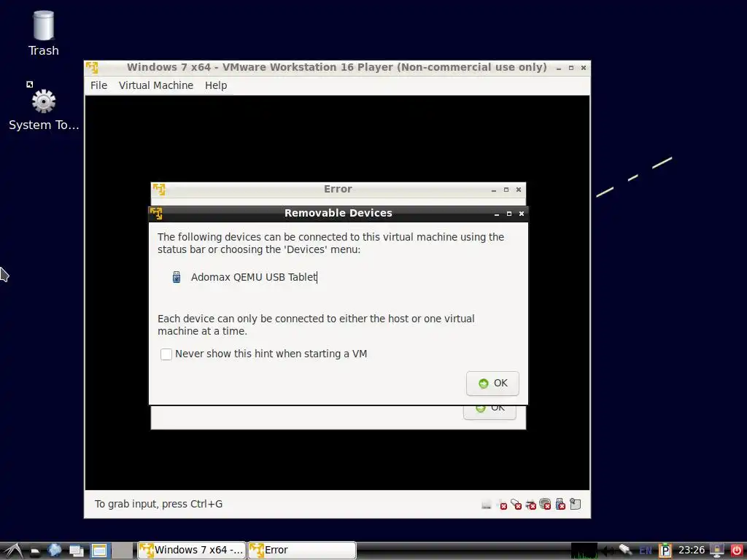Viewport: 747px width, 560px height.
Task: Enable Never show this hint checkbox
Action: coord(166,354)
